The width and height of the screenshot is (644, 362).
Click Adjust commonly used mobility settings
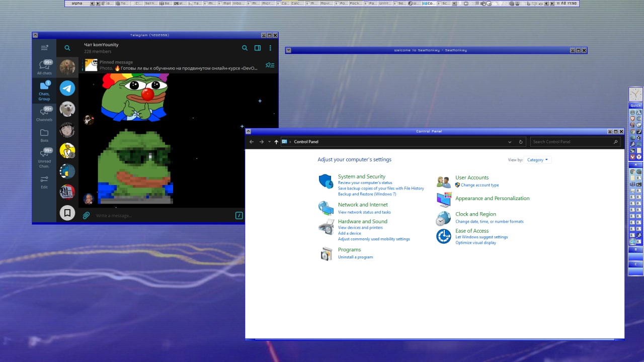pyautogui.click(x=374, y=239)
